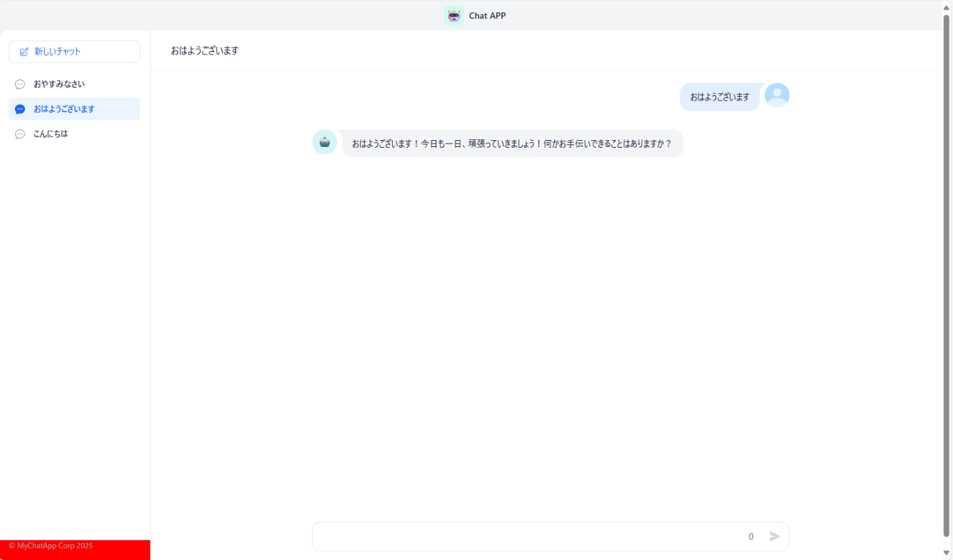Click the chat bubble icon beside おやすみなさい
Image resolution: width=953 pixels, height=560 pixels.
click(20, 84)
